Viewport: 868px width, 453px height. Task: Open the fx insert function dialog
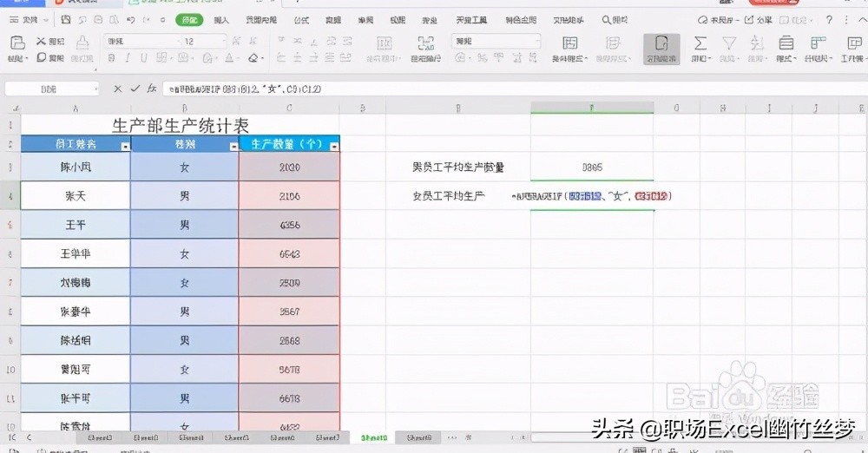(152, 89)
